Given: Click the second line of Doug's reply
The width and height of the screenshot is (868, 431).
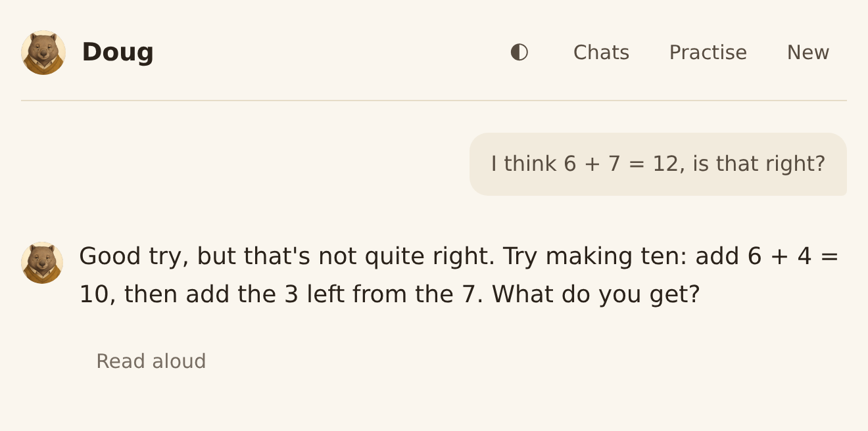Looking at the screenshot, I should 389,294.
